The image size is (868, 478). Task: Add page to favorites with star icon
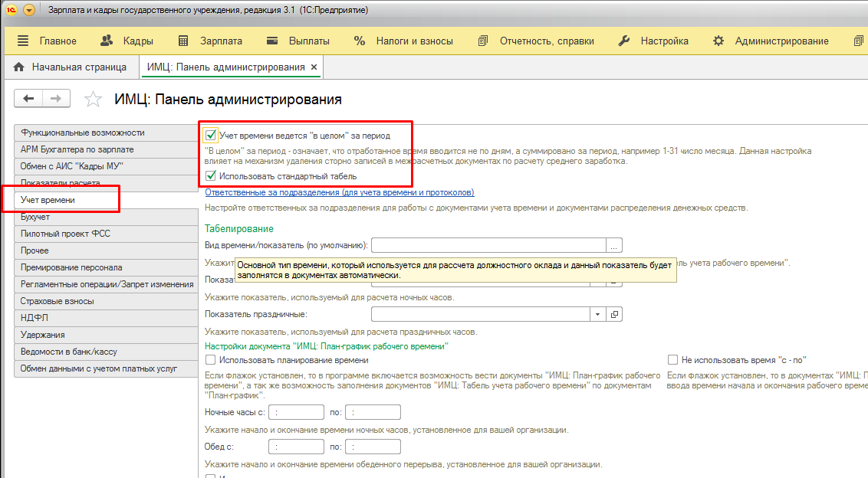coord(93,100)
